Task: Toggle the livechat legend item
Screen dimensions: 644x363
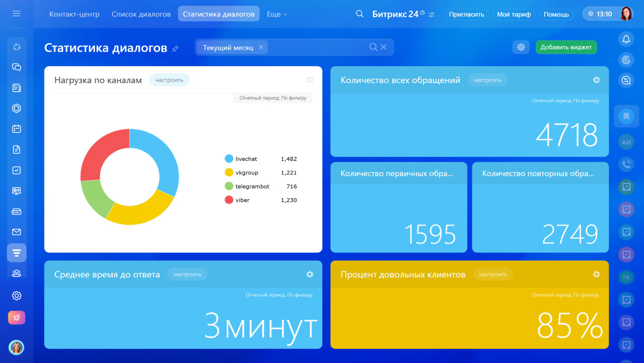Action: 246,159
